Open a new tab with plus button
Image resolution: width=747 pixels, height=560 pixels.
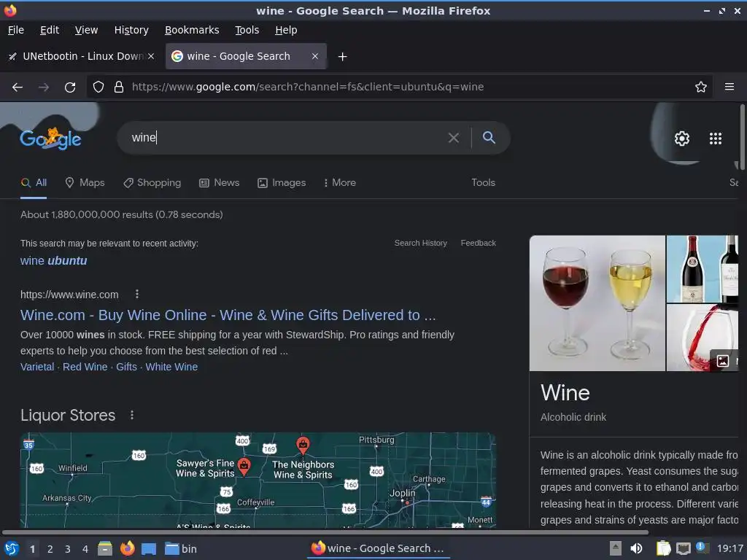pyautogui.click(x=342, y=57)
